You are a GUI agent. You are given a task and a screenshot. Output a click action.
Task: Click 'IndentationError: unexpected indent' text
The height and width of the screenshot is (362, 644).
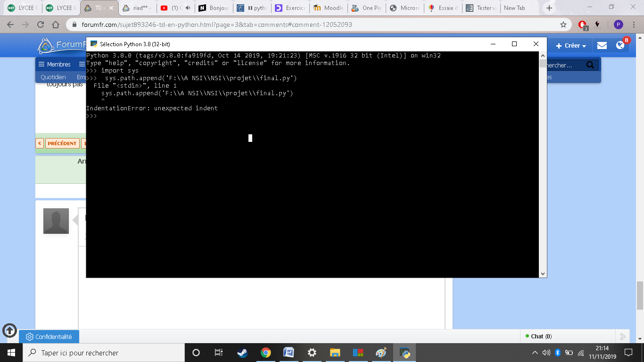(x=152, y=108)
